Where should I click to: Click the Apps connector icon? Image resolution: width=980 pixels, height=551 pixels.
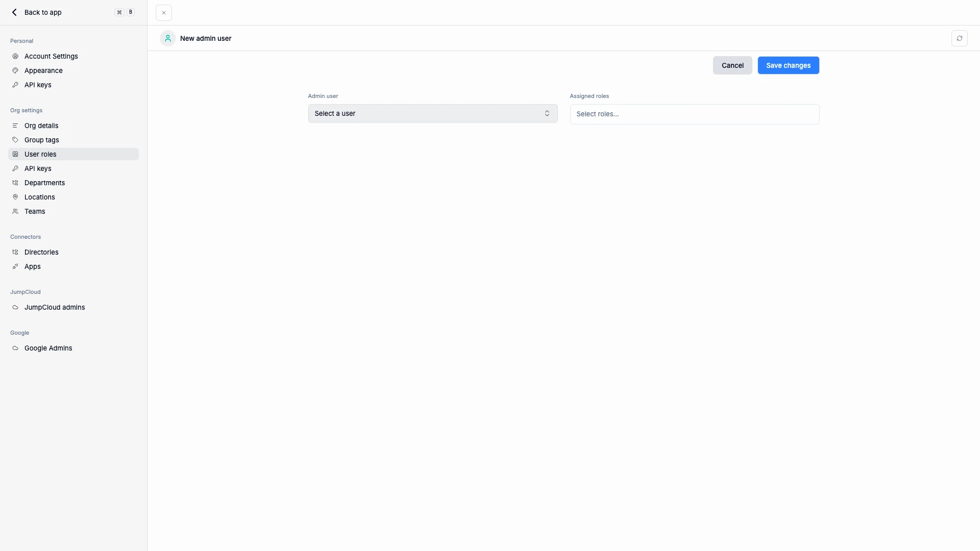(15, 266)
